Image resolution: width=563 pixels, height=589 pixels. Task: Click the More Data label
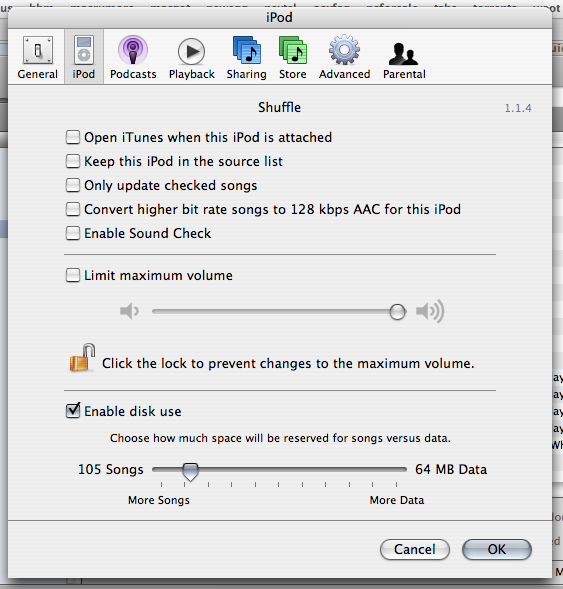pyautogui.click(x=397, y=500)
